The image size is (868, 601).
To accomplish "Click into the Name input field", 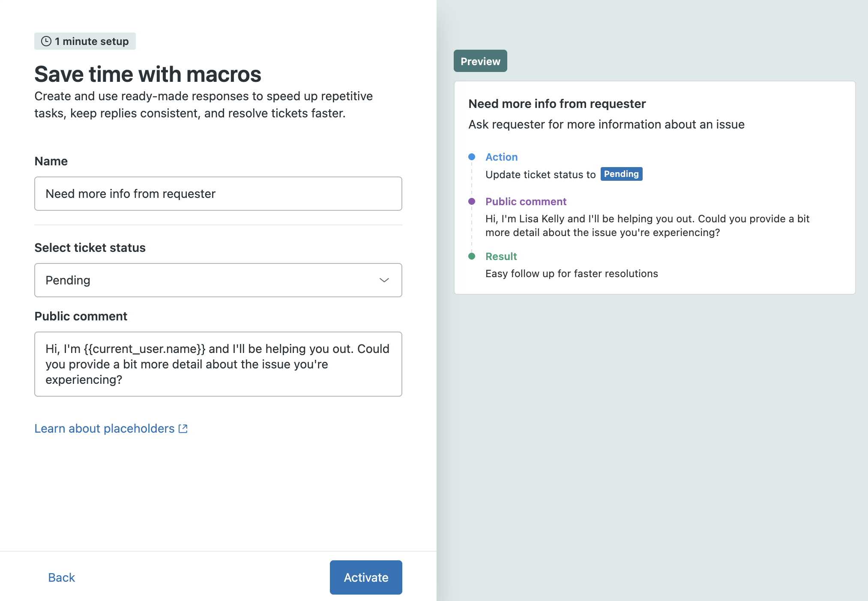I will point(218,194).
